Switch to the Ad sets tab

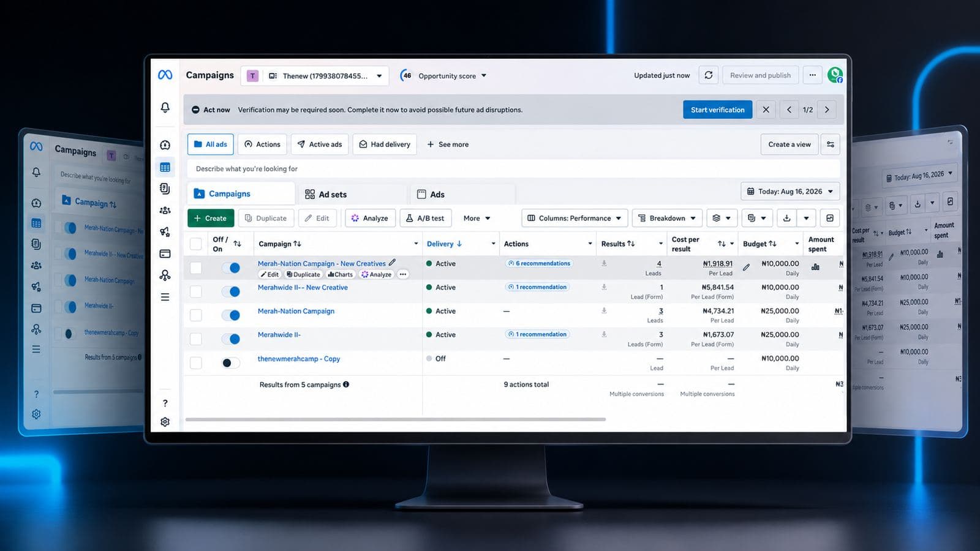[353, 194]
